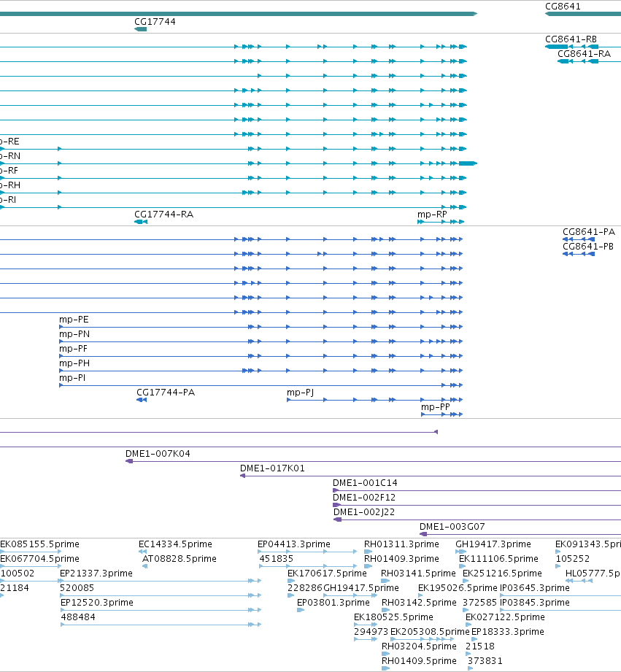Image resolution: width=621 pixels, height=672 pixels.
Task: Click the EP12520.3prime EST label
Action: point(96,602)
